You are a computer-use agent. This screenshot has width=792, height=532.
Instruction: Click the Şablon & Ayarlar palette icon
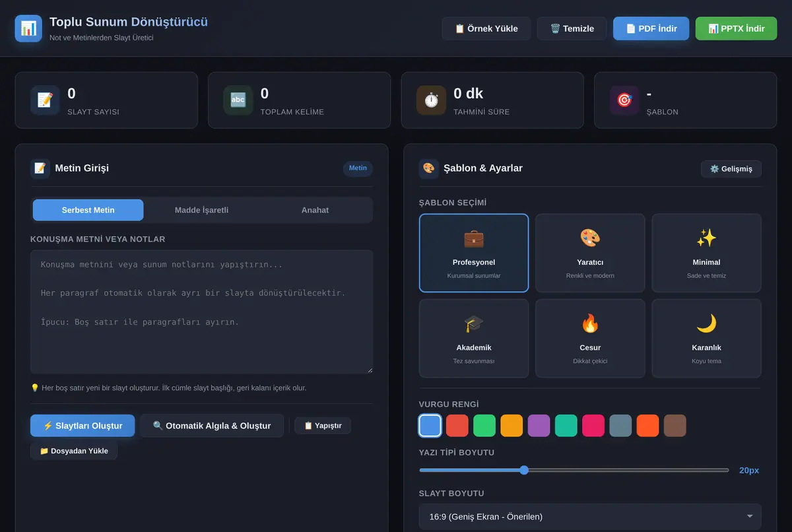coord(429,168)
